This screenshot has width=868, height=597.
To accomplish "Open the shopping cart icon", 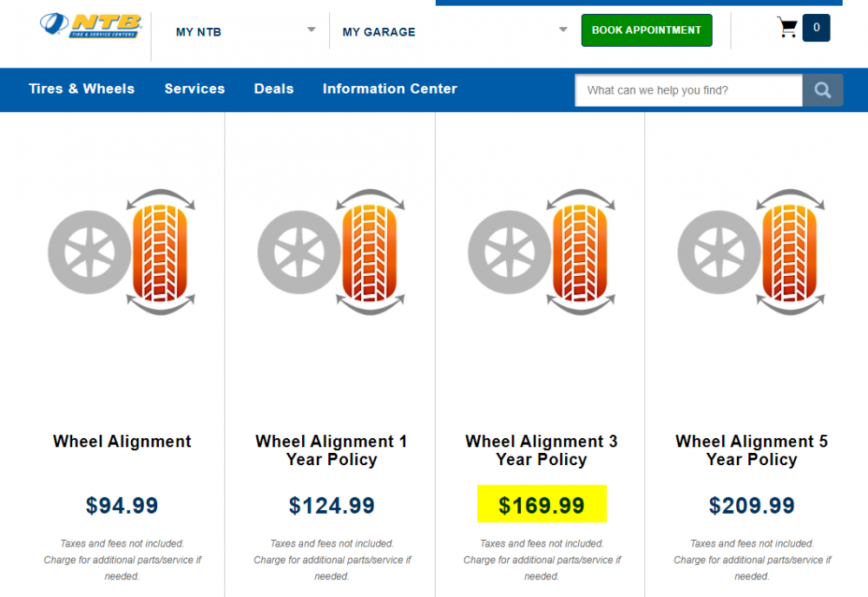I will pos(787,29).
